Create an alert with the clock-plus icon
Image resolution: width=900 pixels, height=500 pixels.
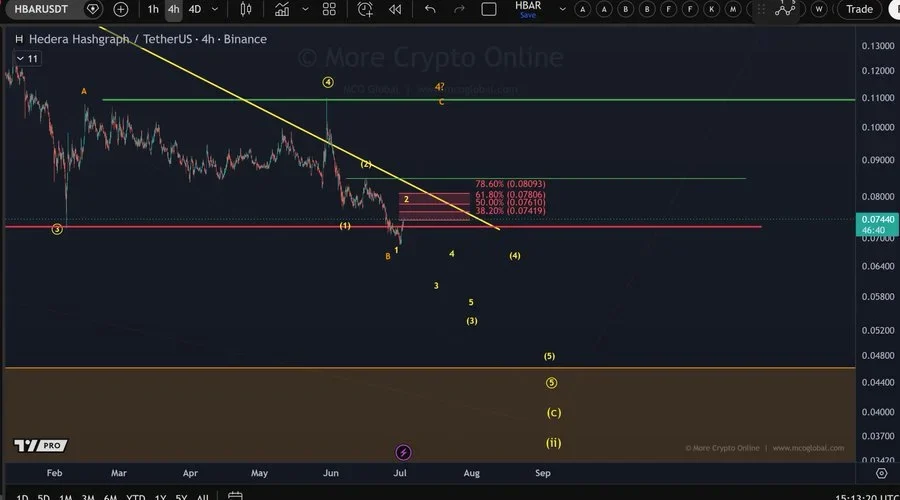[364, 9]
